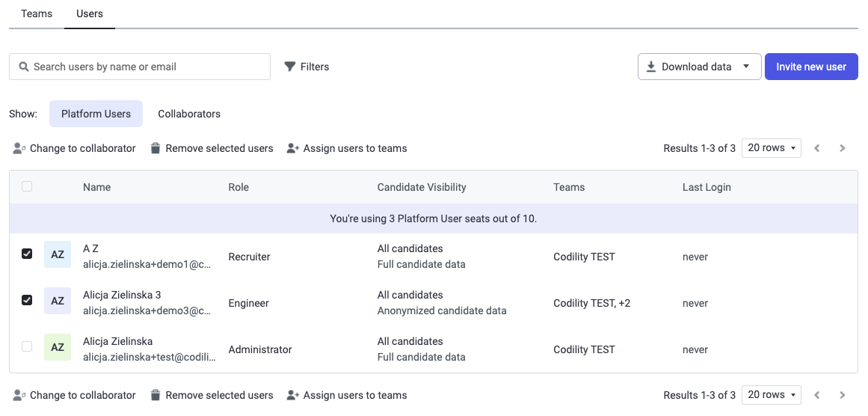Open the Users tab
The width and height of the screenshot is (868, 416).
coord(90,14)
